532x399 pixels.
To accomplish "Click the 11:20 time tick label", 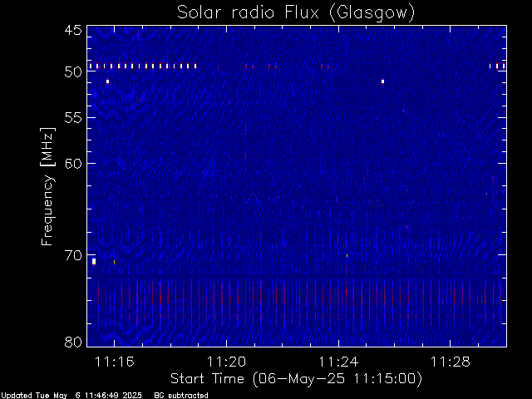I will [x=226, y=362].
